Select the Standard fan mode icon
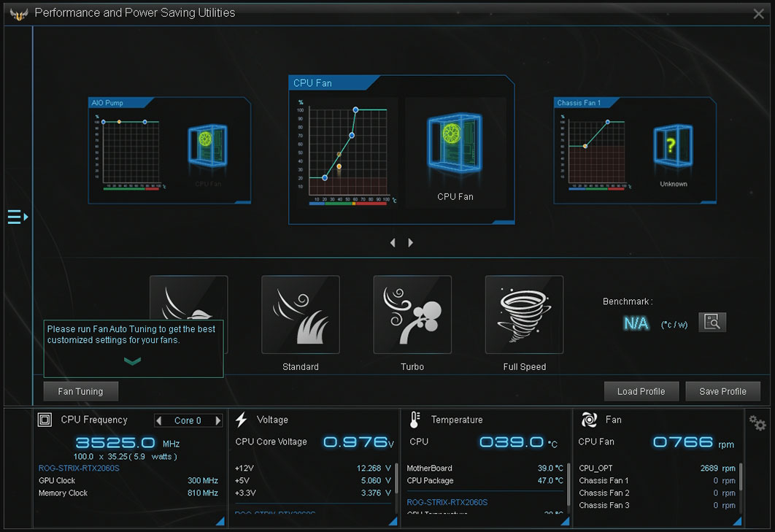 tap(301, 315)
